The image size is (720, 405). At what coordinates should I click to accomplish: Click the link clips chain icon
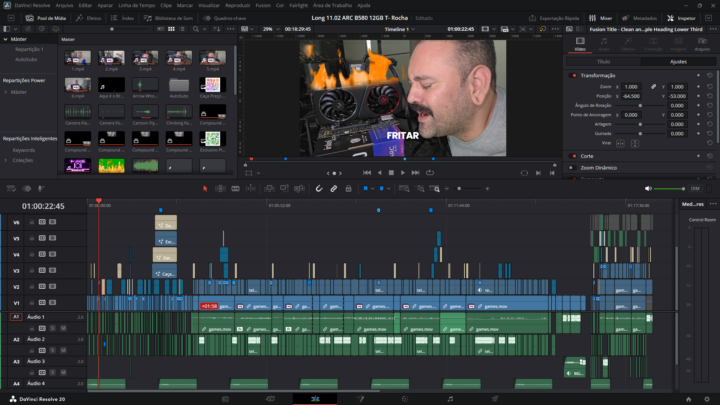point(334,188)
